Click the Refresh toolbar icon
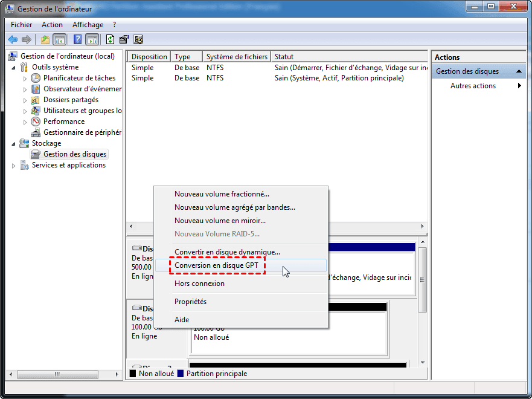 [110, 40]
